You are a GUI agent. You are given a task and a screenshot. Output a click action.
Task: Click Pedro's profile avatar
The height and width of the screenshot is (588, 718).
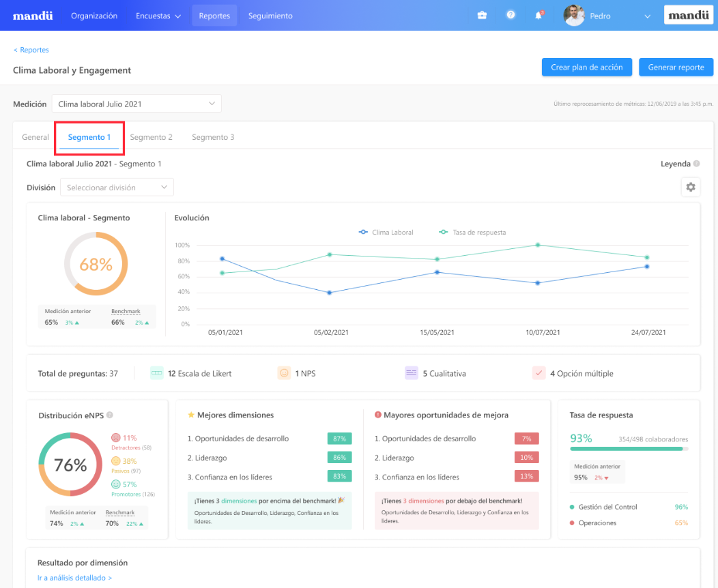click(x=574, y=16)
